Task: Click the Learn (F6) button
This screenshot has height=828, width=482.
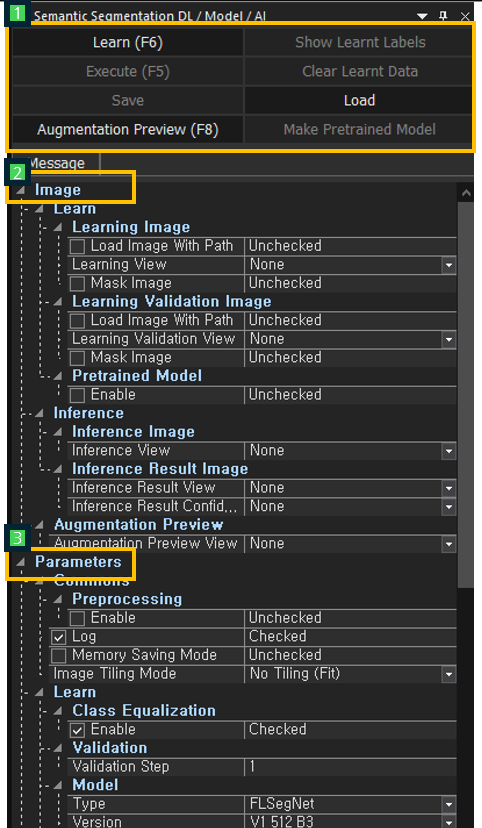Action: click(128, 42)
